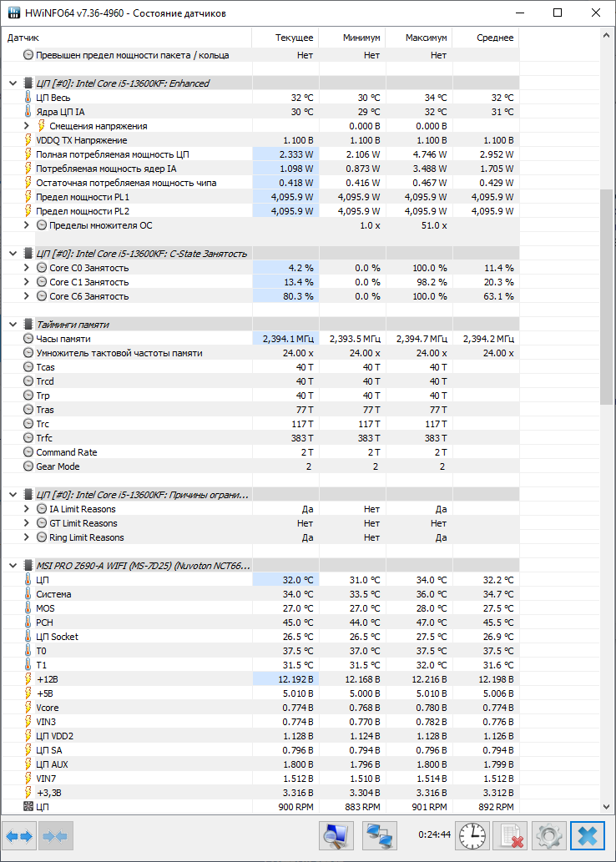Screen dimensions: 616x862
Task: Click the clock icon beside Gear Mode
Action: tap(28, 466)
